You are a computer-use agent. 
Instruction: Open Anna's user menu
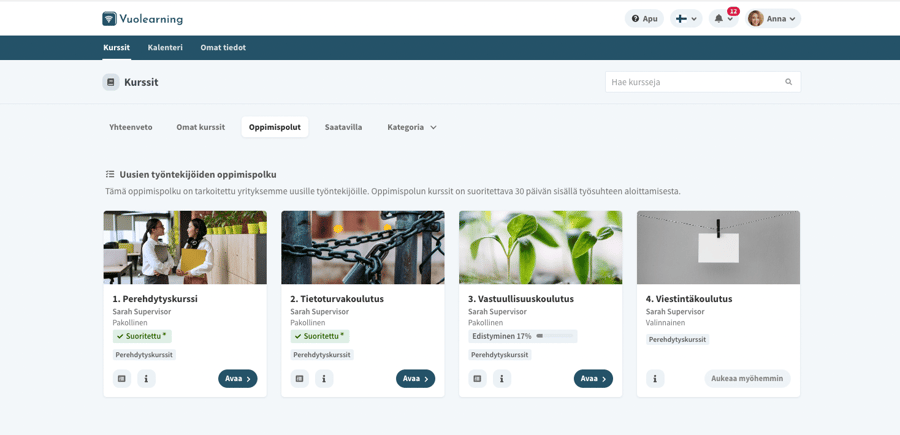pyautogui.click(x=773, y=18)
